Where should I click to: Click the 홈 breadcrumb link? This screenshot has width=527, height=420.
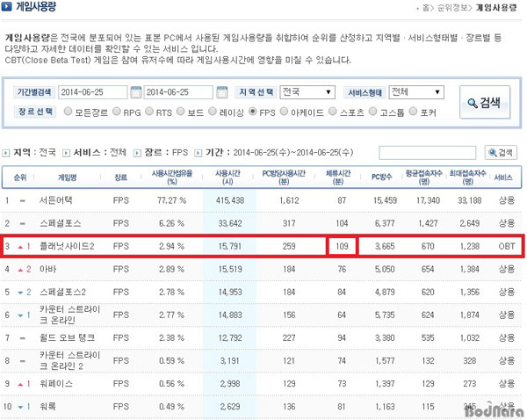(425, 8)
